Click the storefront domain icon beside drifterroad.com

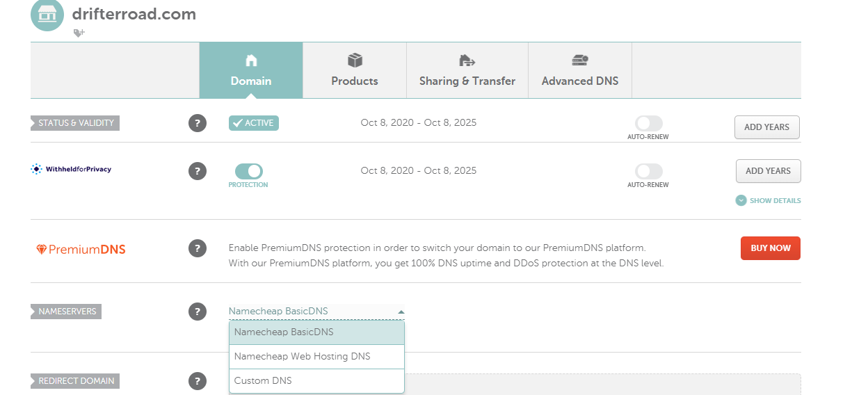47,15
